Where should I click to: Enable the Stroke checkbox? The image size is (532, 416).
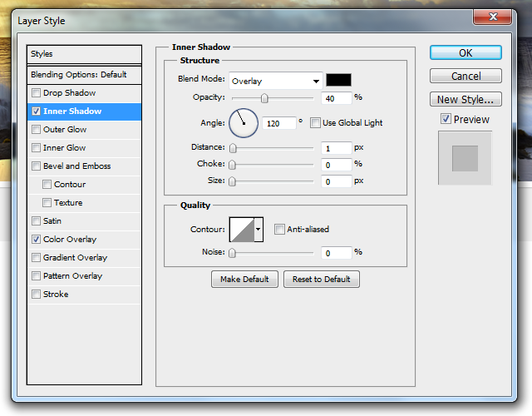[x=36, y=294]
